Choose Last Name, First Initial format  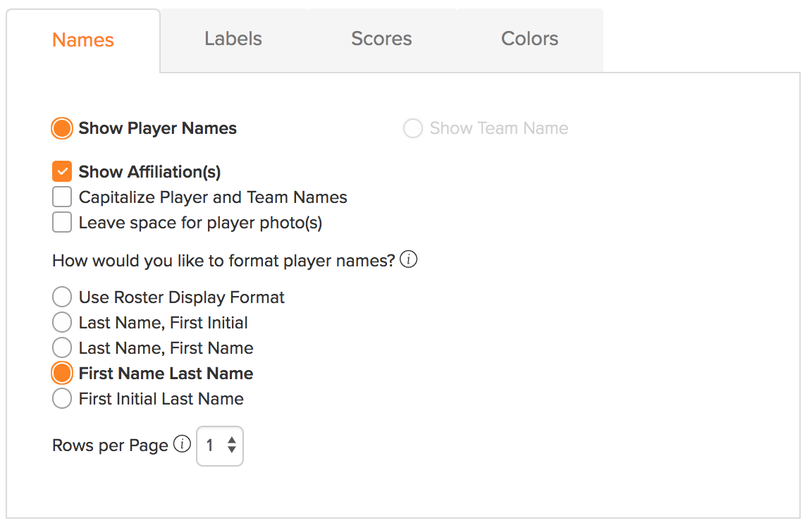pyautogui.click(x=61, y=323)
